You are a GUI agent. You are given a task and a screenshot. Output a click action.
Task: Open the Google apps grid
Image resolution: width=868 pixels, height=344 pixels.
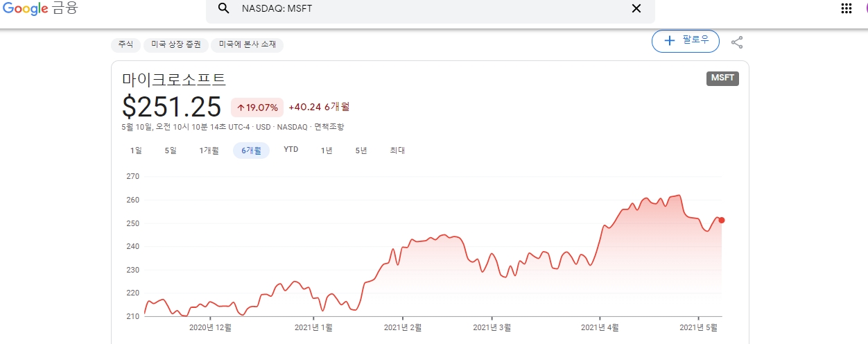[846, 8]
